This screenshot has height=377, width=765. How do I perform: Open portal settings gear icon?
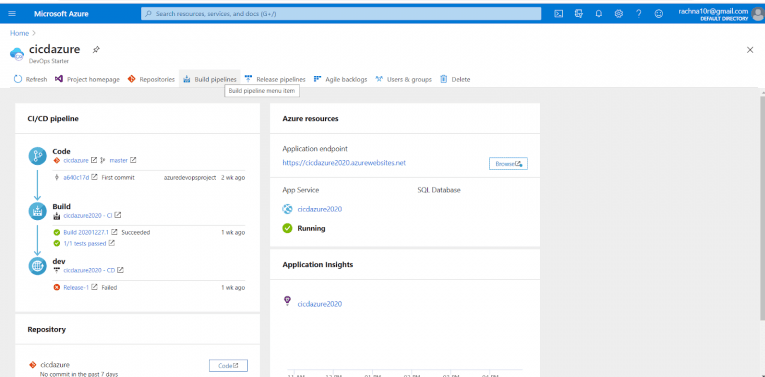[x=619, y=14]
